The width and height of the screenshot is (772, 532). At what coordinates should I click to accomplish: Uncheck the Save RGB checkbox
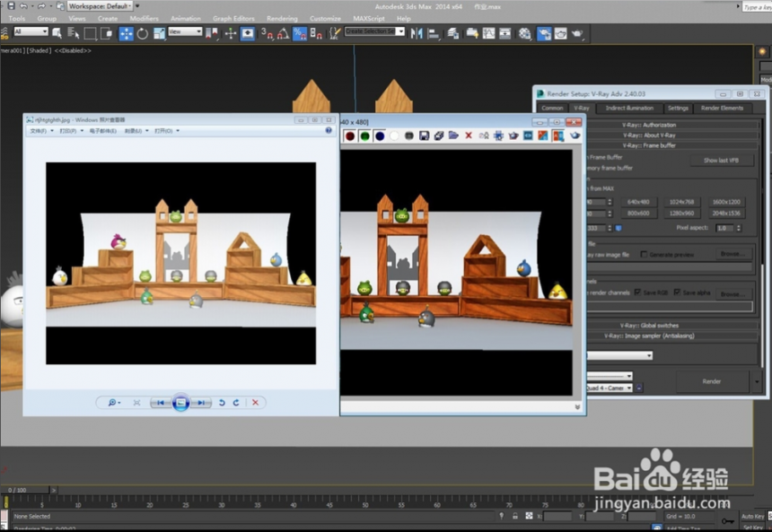[637, 292]
